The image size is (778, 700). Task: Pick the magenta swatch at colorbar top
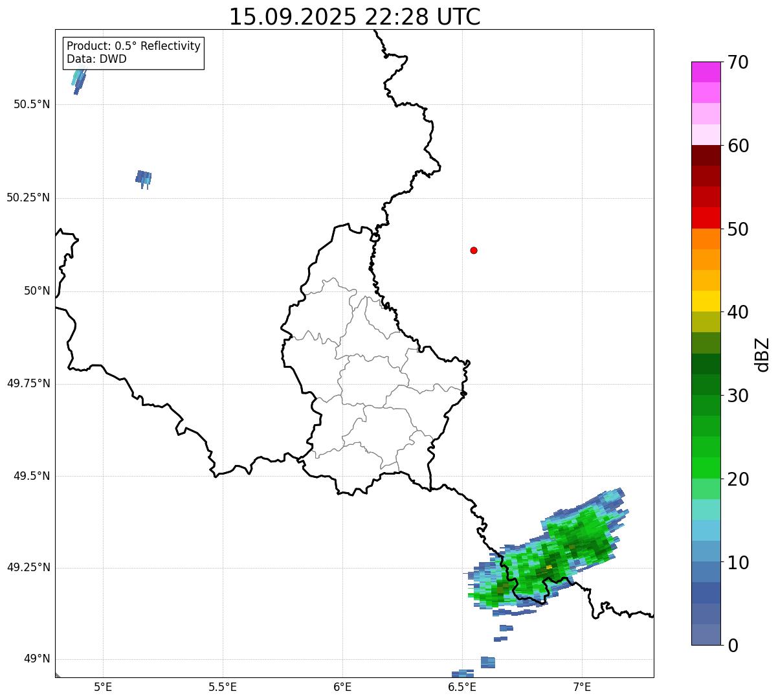tap(706, 72)
